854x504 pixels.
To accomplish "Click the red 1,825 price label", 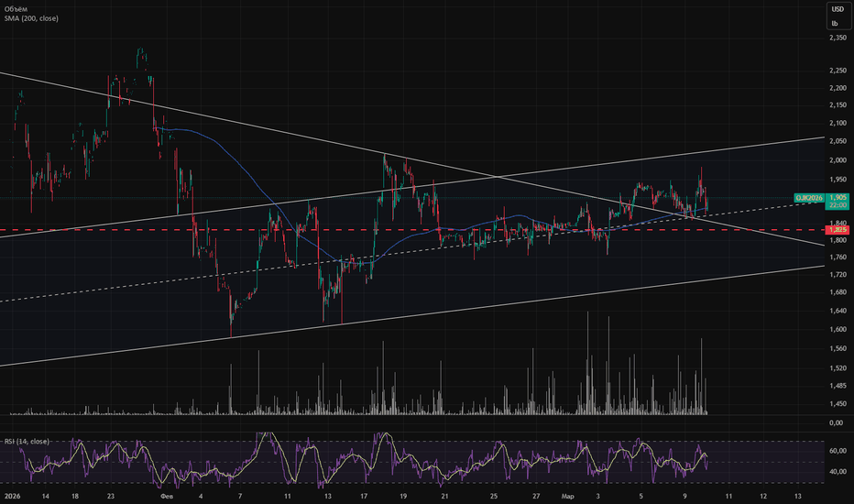I will pos(838,230).
